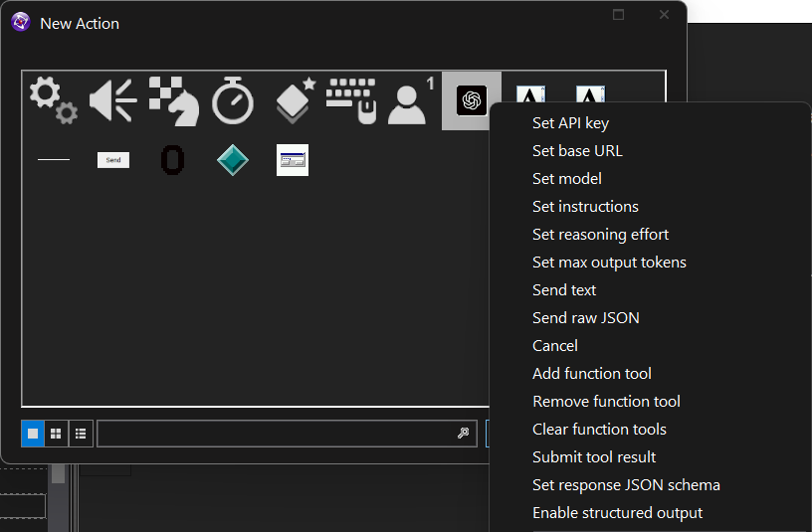Choose 'Set response JSON schema' entry
This screenshot has height=532, width=812.
tap(626, 485)
